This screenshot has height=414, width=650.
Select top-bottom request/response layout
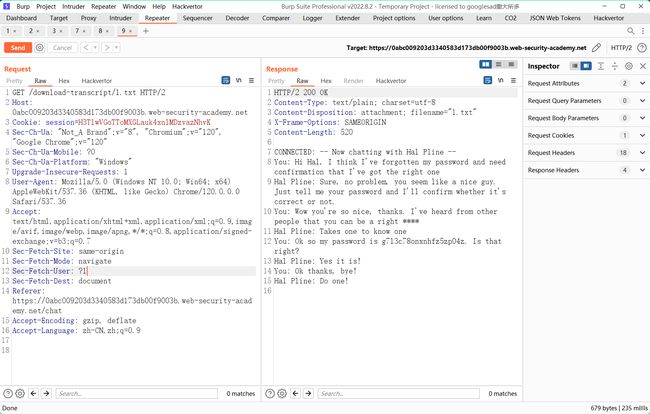point(499,64)
